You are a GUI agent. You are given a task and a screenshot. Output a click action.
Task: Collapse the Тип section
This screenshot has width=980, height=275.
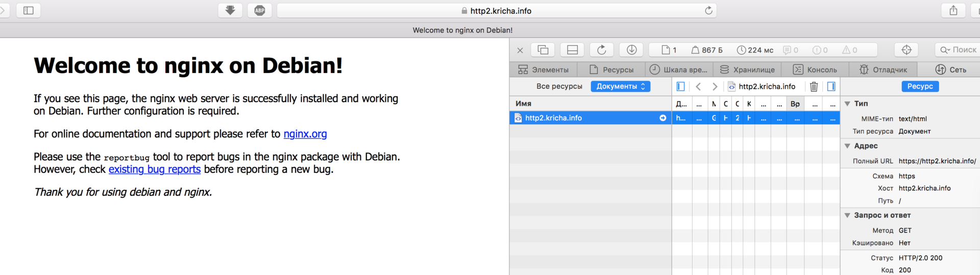847,104
